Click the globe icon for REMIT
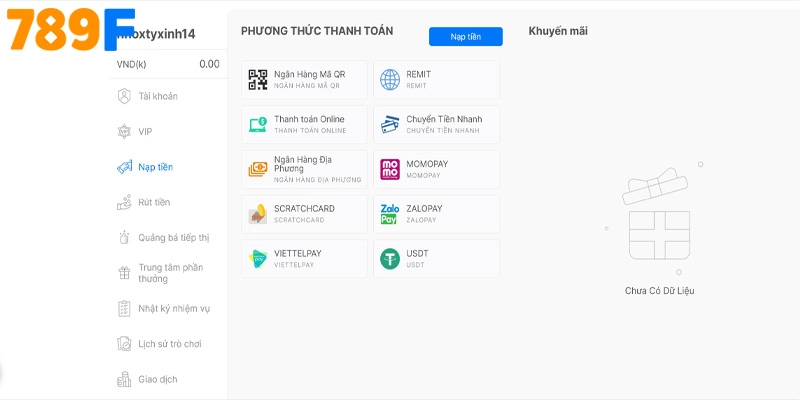This screenshot has height=400, width=800. coord(390,80)
